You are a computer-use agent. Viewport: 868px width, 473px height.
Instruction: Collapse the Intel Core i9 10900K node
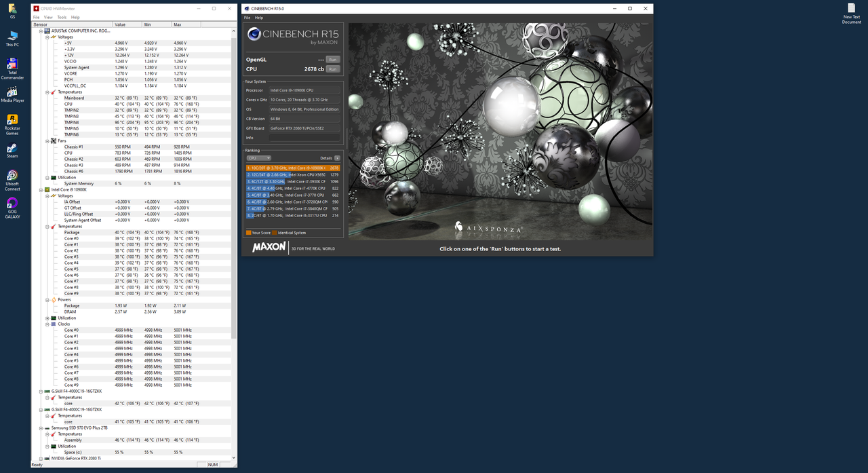click(x=41, y=189)
